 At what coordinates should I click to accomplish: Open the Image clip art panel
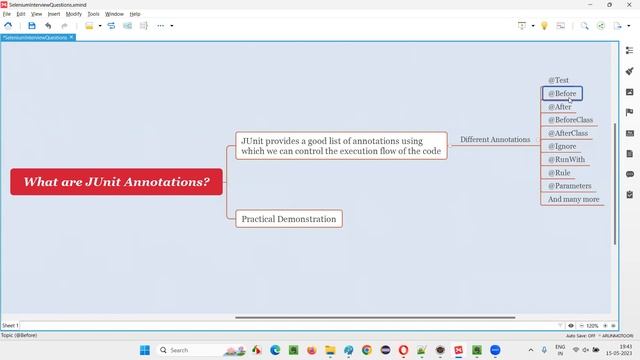coord(629,92)
